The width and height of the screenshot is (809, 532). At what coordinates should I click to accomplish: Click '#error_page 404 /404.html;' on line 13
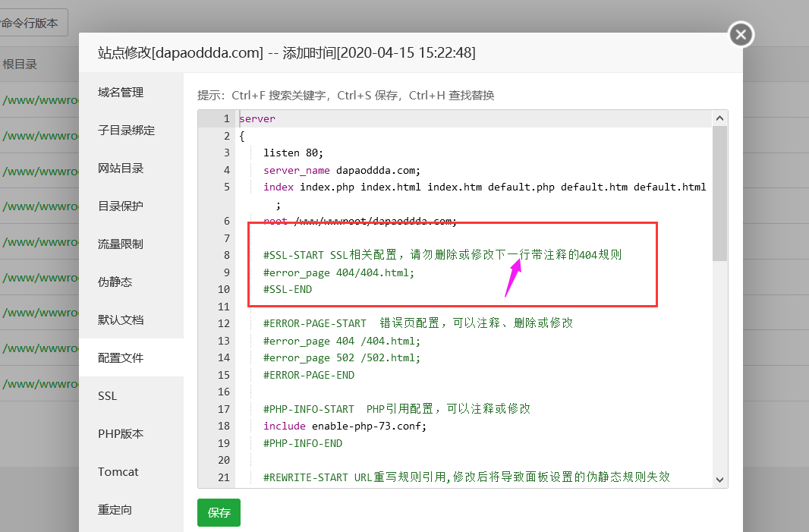(x=342, y=341)
